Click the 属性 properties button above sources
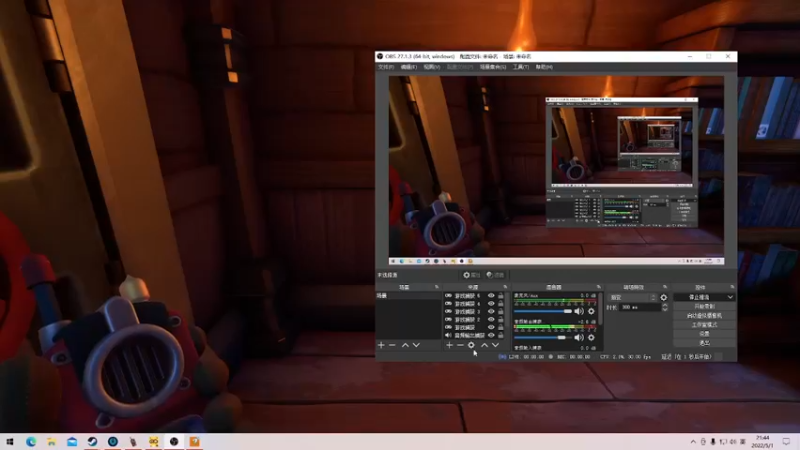The height and width of the screenshot is (450, 800). tap(471, 275)
